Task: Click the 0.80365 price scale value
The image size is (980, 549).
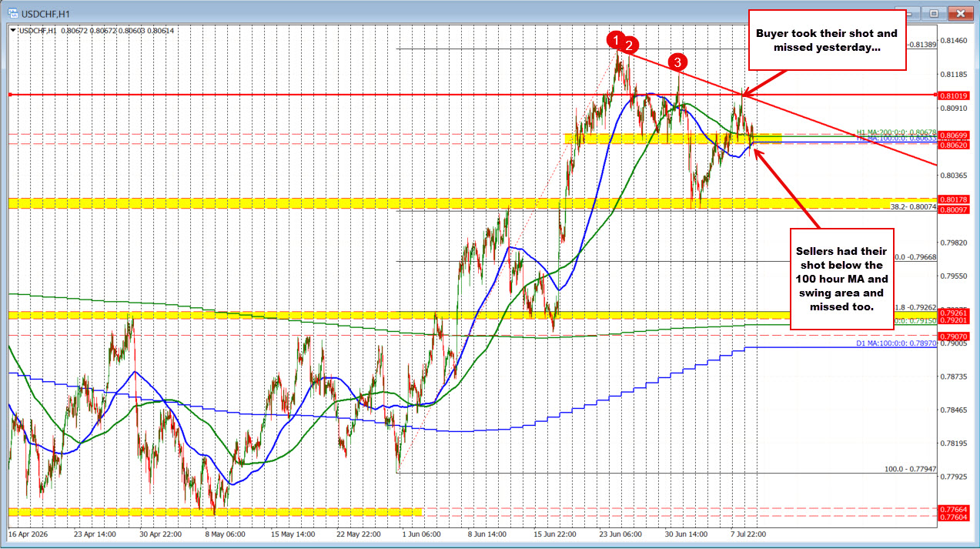Action: (x=953, y=175)
